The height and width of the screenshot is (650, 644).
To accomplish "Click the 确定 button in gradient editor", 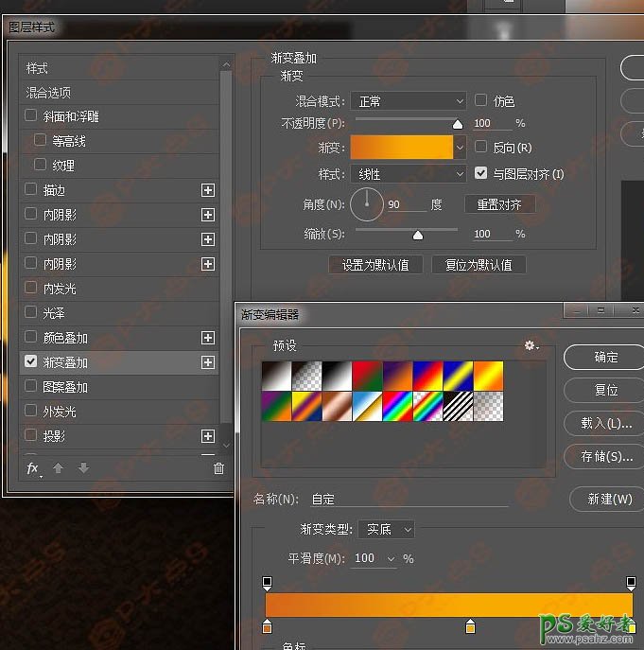I will 605,358.
